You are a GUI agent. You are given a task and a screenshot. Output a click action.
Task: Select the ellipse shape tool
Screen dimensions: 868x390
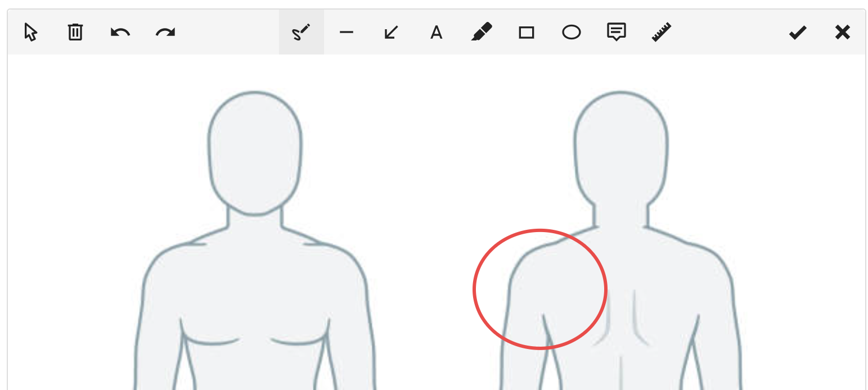point(572,33)
